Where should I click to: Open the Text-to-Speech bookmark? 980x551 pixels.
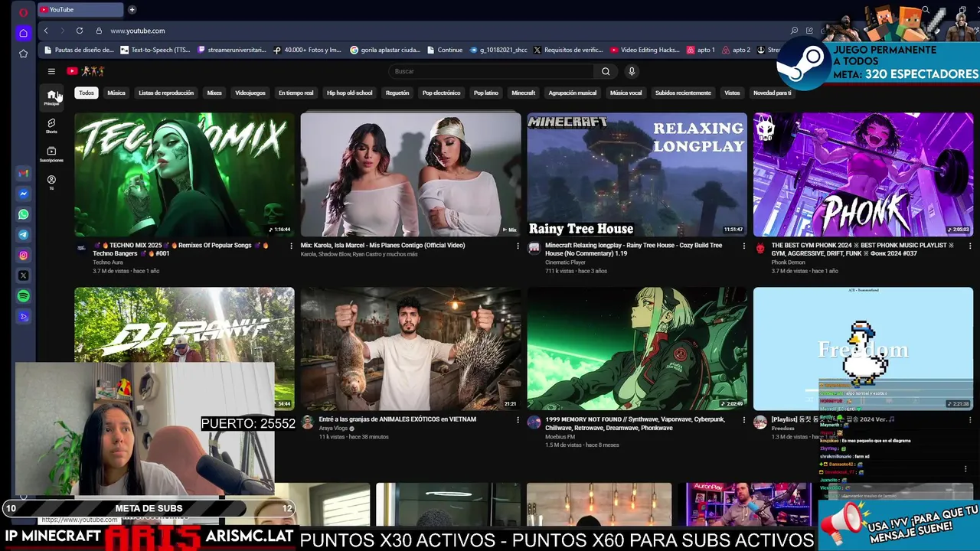(x=155, y=50)
